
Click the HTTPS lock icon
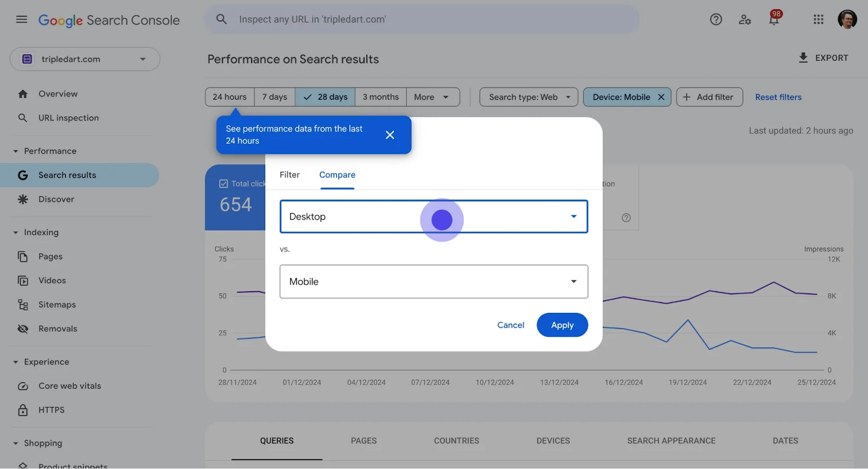tap(23, 410)
